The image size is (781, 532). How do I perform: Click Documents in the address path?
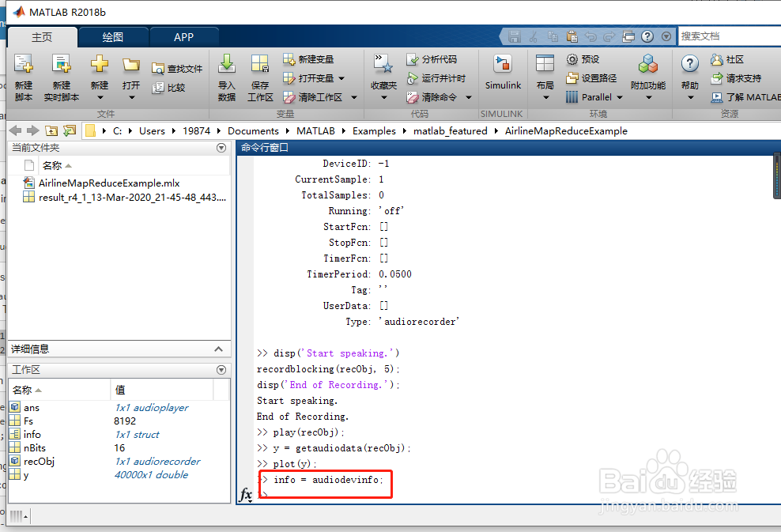pyautogui.click(x=253, y=131)
